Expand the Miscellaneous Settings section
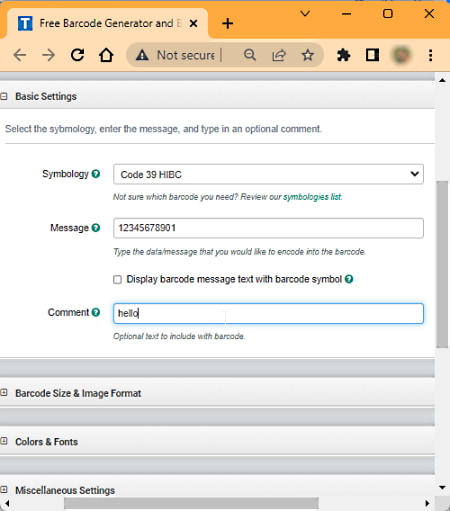Viewport: 450px width, 511px height. click(x=65, y=490)
